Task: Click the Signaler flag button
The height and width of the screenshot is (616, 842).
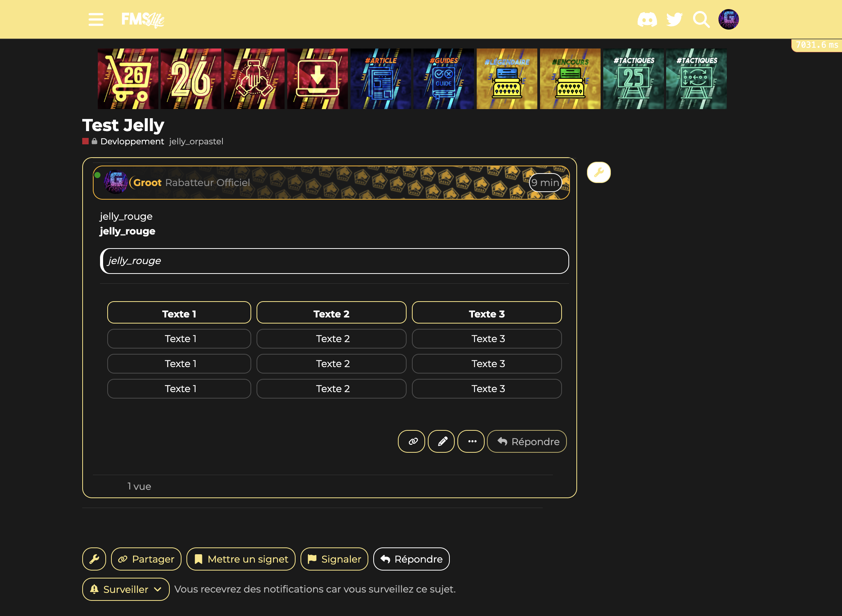Action: coord(334,559)
